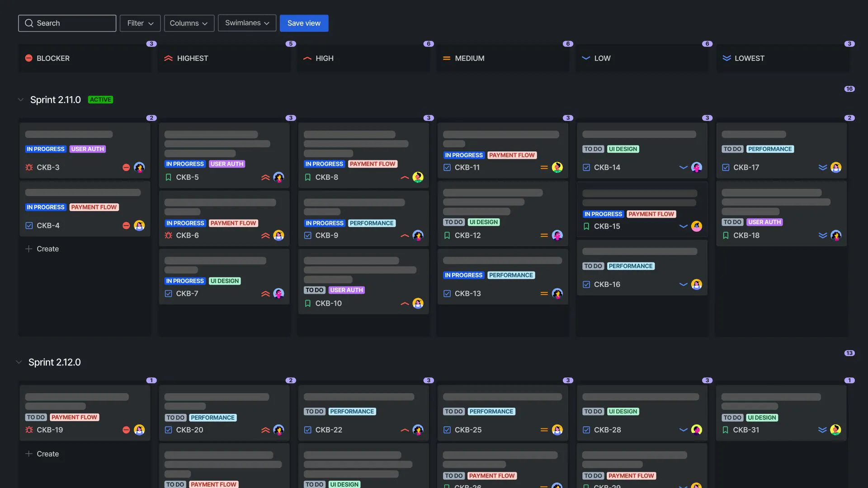Click the bookmark icon on CKB-15
868x488 pixels.
(586, 226)
